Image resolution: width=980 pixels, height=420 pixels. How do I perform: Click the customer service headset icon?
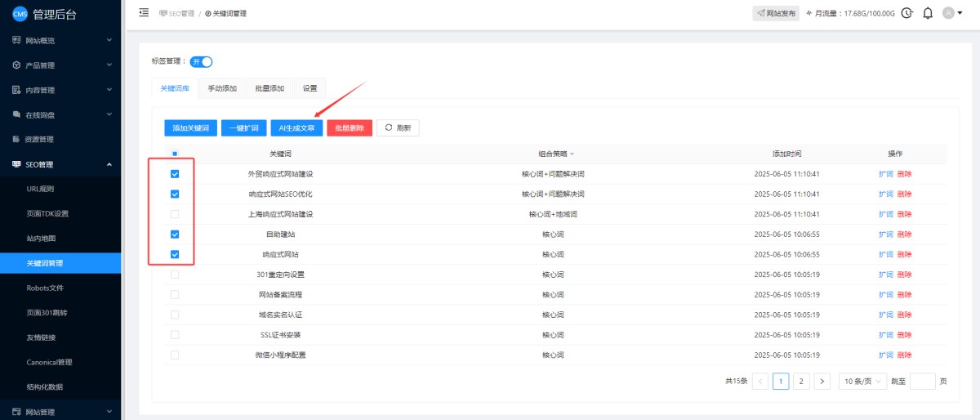pos(906,13)
